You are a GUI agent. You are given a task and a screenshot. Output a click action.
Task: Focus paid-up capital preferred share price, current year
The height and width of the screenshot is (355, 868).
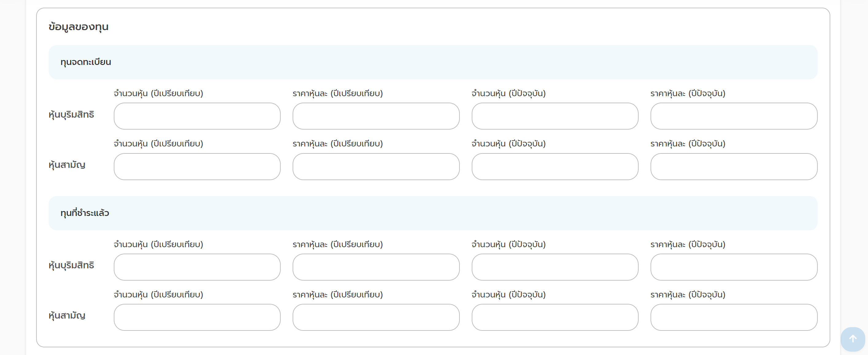click(x=734, y=267)
